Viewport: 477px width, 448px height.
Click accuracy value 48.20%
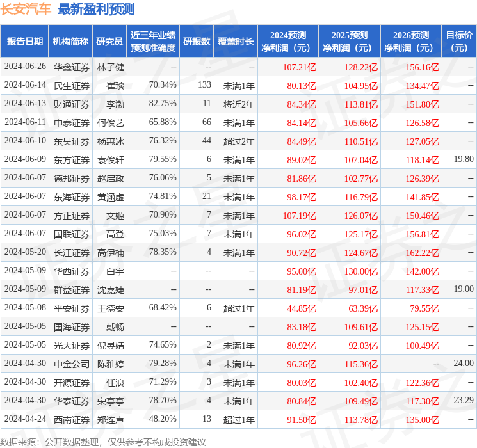pos(163,419)
